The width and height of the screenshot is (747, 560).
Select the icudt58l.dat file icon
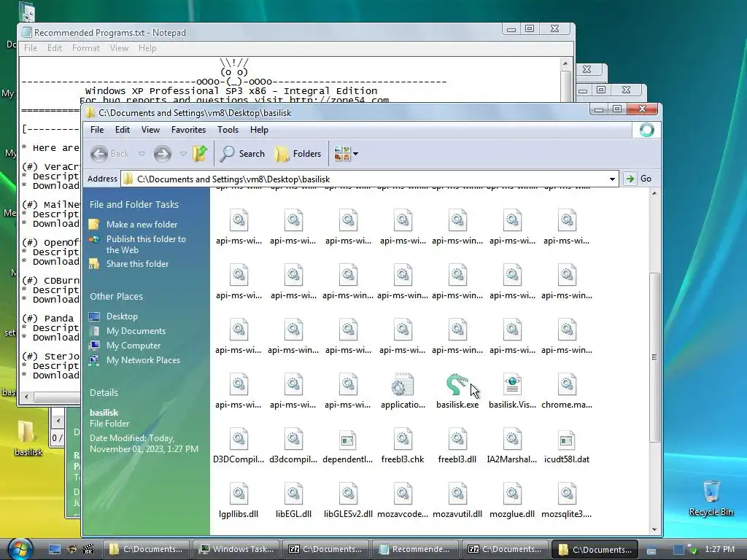567,440
